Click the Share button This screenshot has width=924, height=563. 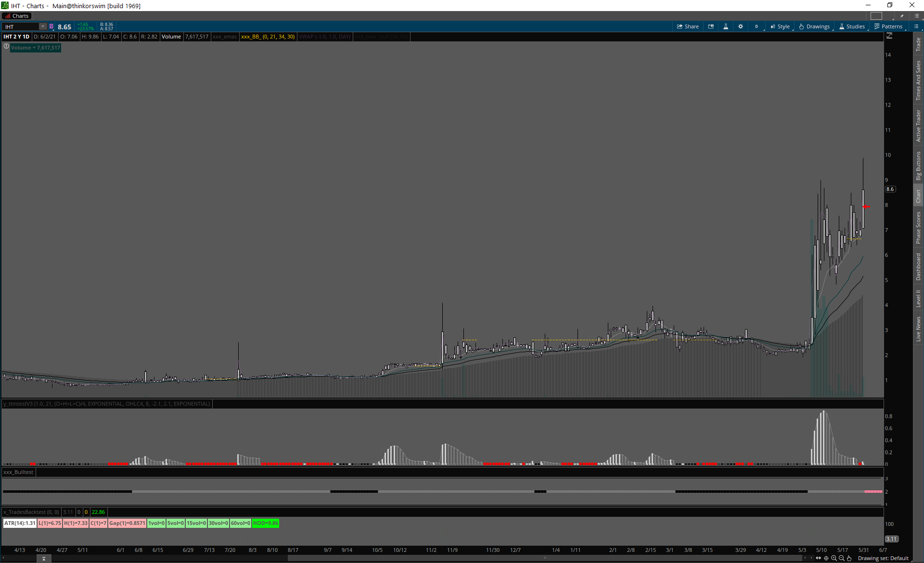tap(688, 26)
